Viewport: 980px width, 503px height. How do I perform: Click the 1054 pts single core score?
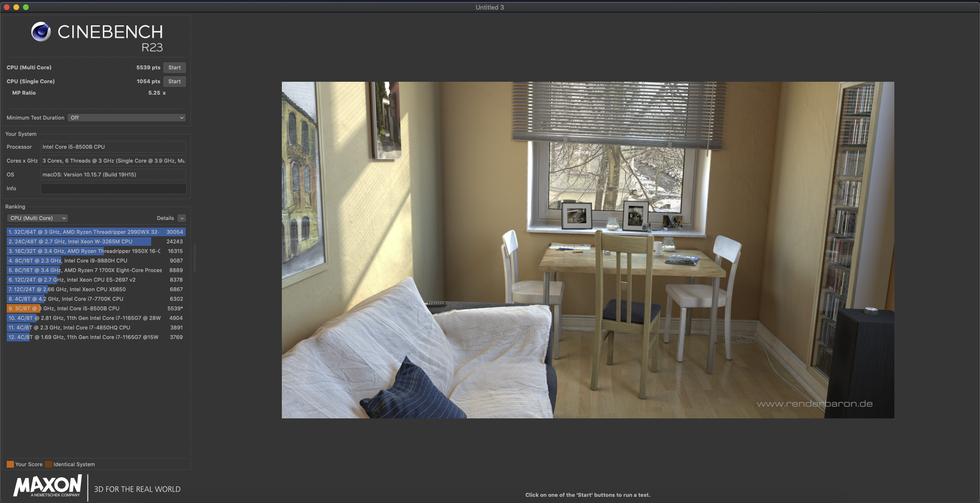pyautogui.click(x=148, y=81)
